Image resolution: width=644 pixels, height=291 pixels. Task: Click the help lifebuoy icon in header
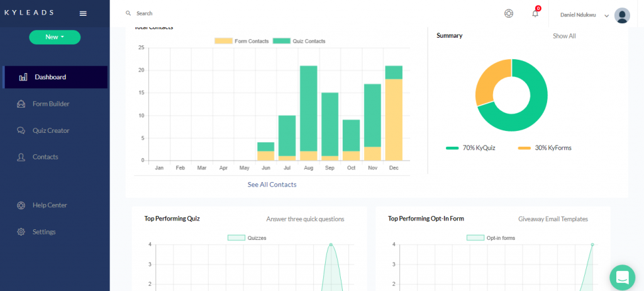coord(509,14)
